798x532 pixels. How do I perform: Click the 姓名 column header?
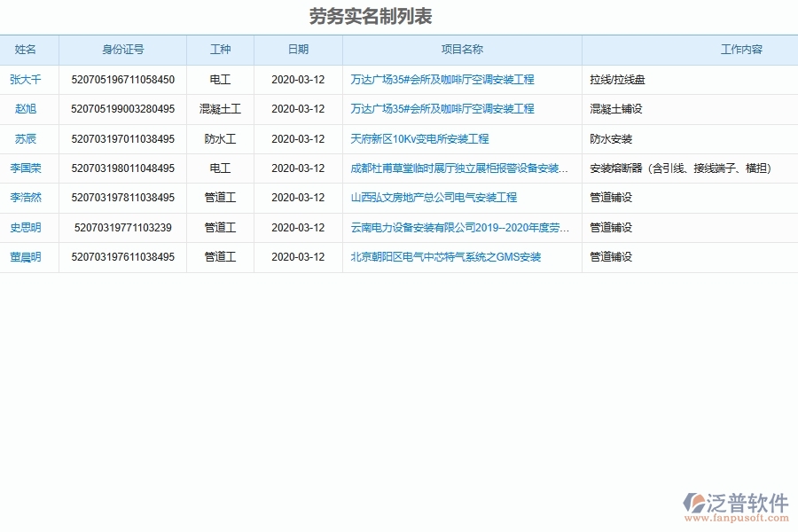pos(27,50)
